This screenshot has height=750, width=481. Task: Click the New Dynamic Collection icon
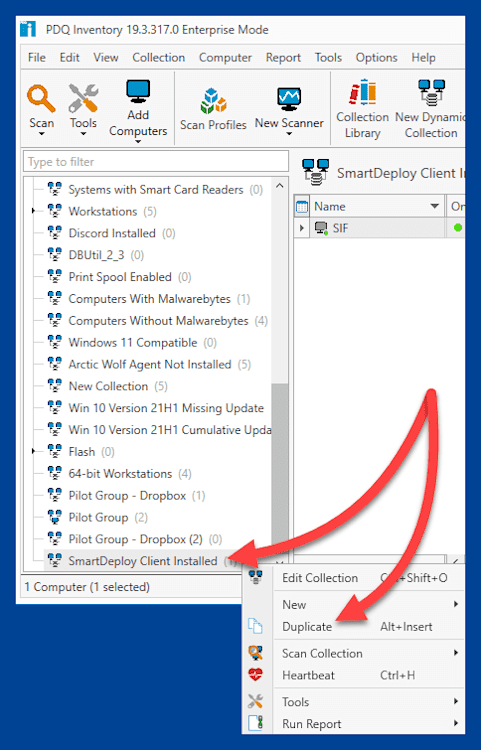[431, 92]
